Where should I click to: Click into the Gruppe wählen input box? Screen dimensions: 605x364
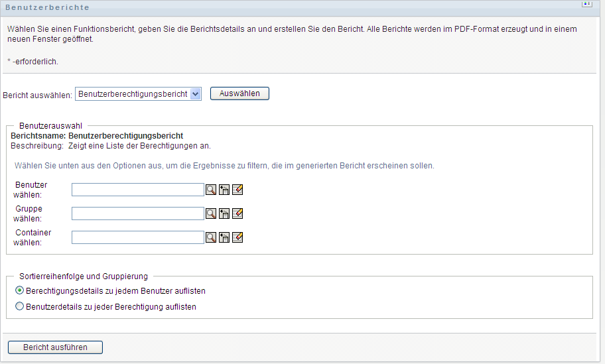tap(137, 213)
